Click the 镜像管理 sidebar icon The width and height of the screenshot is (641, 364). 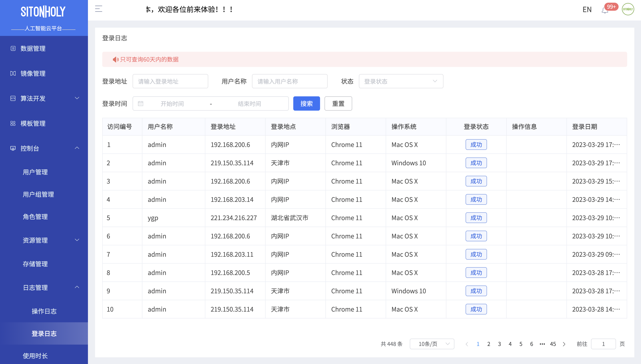pyautogui.click(x=13, y=74)
